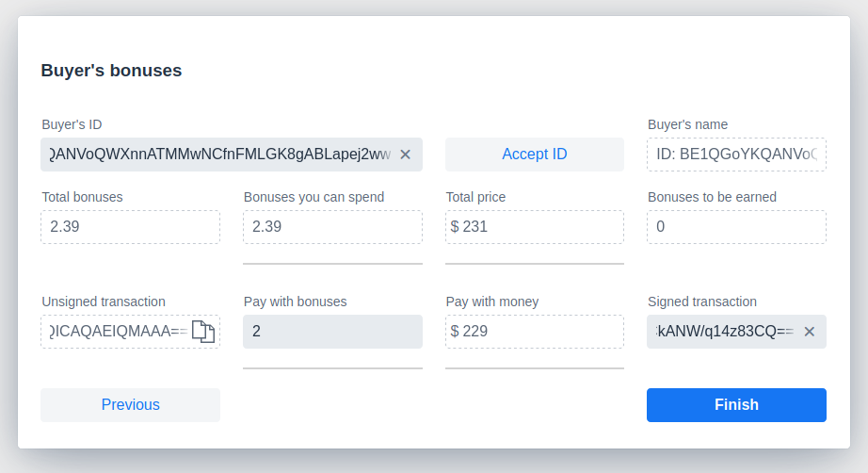Click the Buyer's name field
This screenshot has height=473, width=868.
(x=736, y=155)
